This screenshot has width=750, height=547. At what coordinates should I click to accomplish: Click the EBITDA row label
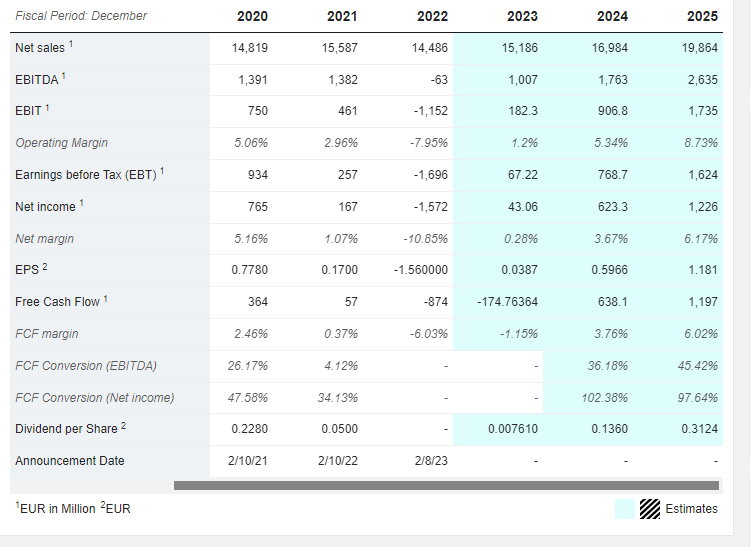pos(36,79)
